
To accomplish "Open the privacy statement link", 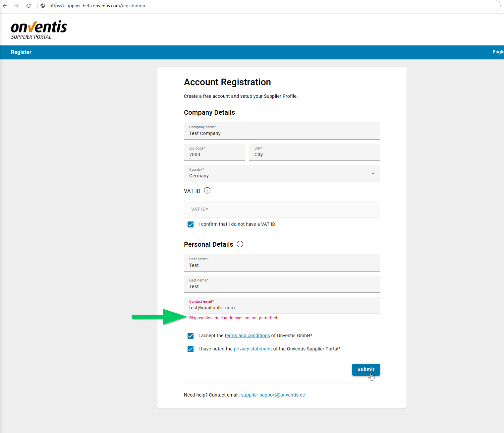I will click(x=253, y=349).
